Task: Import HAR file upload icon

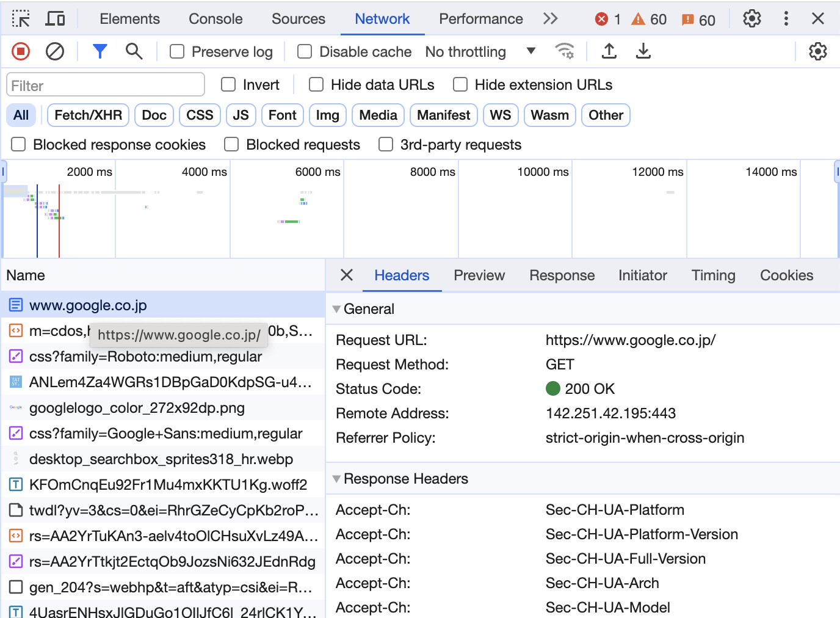Action: 609,51
